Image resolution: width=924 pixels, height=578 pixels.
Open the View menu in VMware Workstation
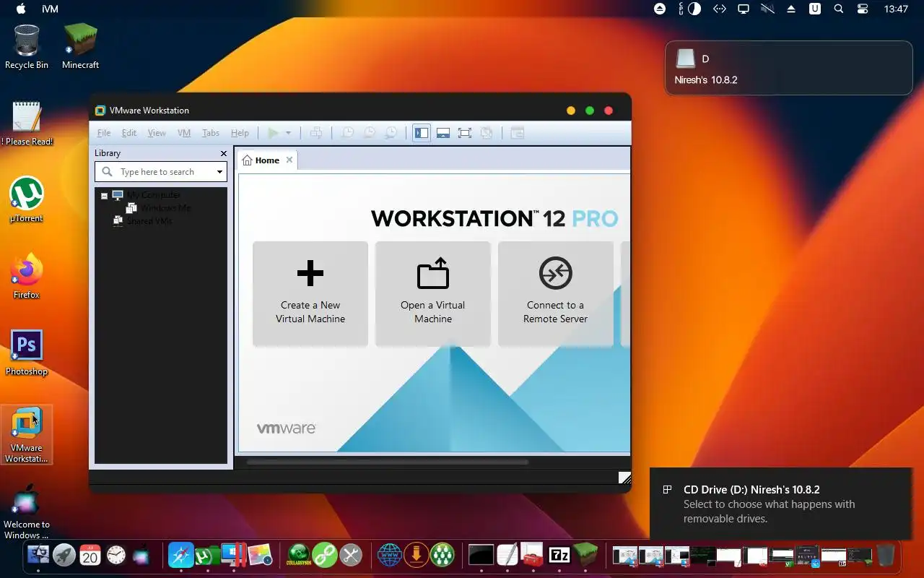tap(157, 133)
